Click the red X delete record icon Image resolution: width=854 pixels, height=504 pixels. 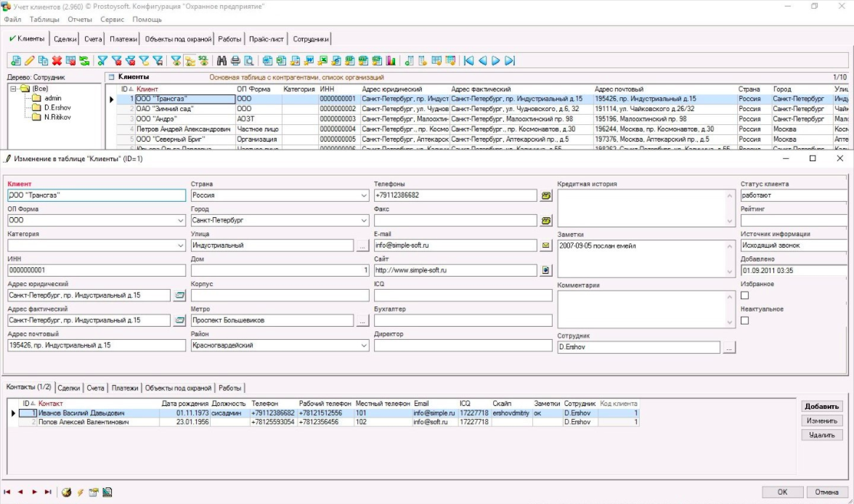click(x=57, y=61)
